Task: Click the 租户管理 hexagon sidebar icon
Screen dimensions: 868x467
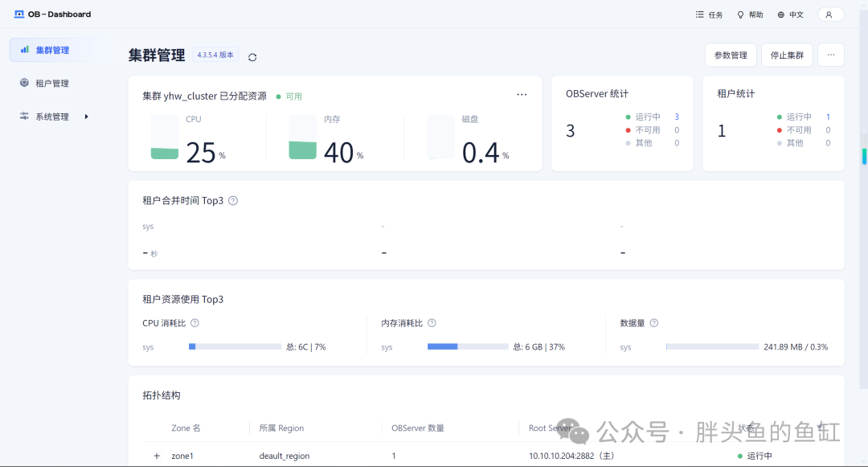Action: pyautogui.click(x=24, y=83)
